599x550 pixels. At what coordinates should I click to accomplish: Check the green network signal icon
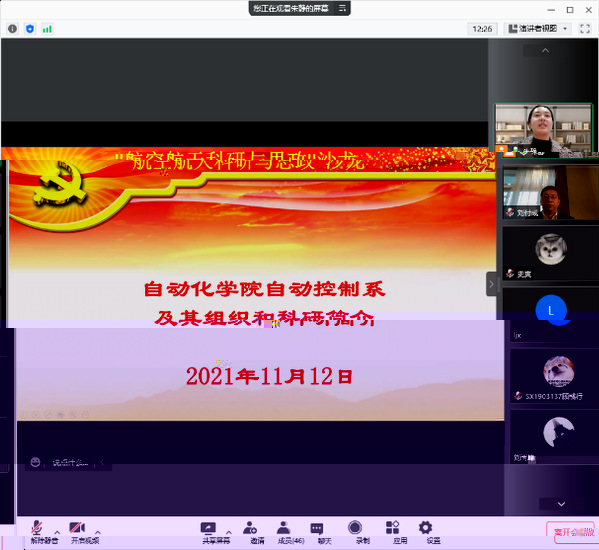click(x=47, y=29)
